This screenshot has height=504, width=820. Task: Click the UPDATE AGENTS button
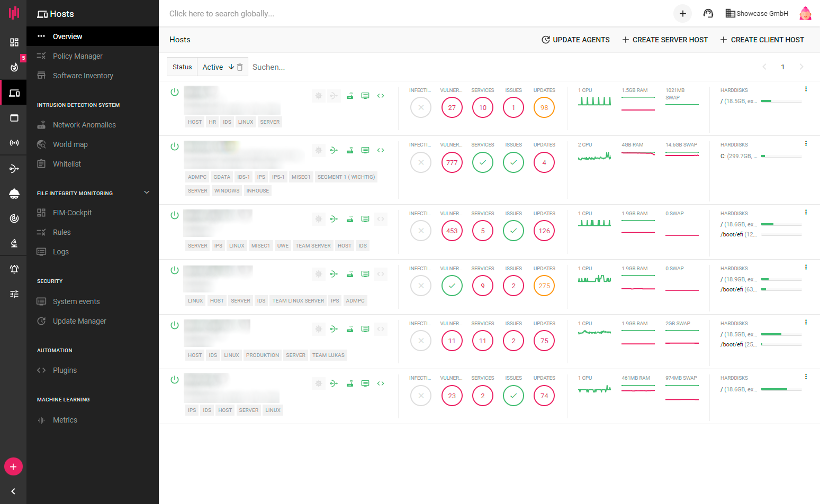(x=575, y=40)
